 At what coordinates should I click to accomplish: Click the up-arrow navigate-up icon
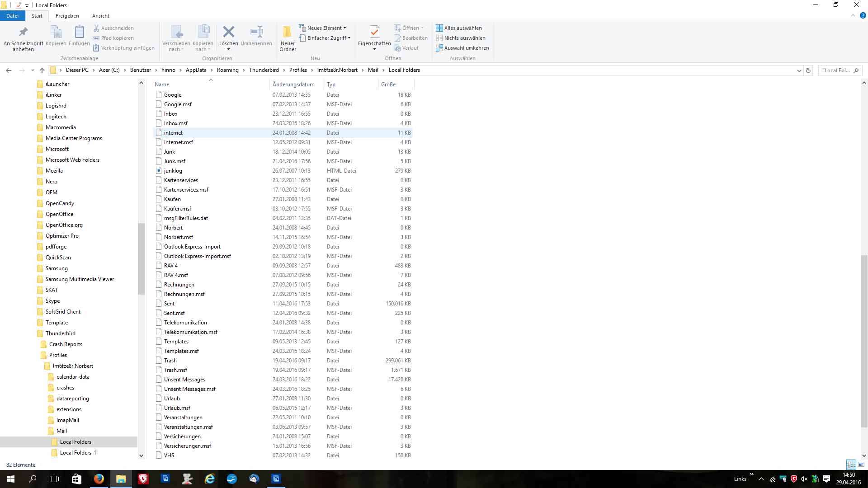coord(42,70)
